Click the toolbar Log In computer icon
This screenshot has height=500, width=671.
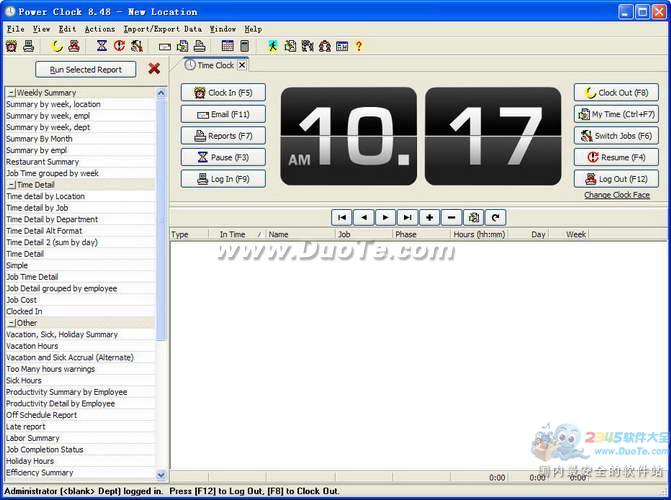coord(29,46)
